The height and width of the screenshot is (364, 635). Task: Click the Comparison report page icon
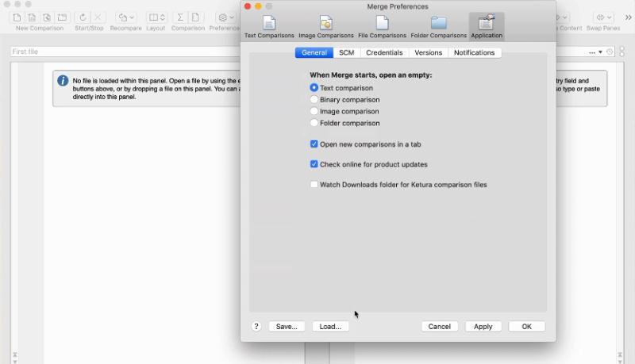pyautogui.click(x=195, y=17)
